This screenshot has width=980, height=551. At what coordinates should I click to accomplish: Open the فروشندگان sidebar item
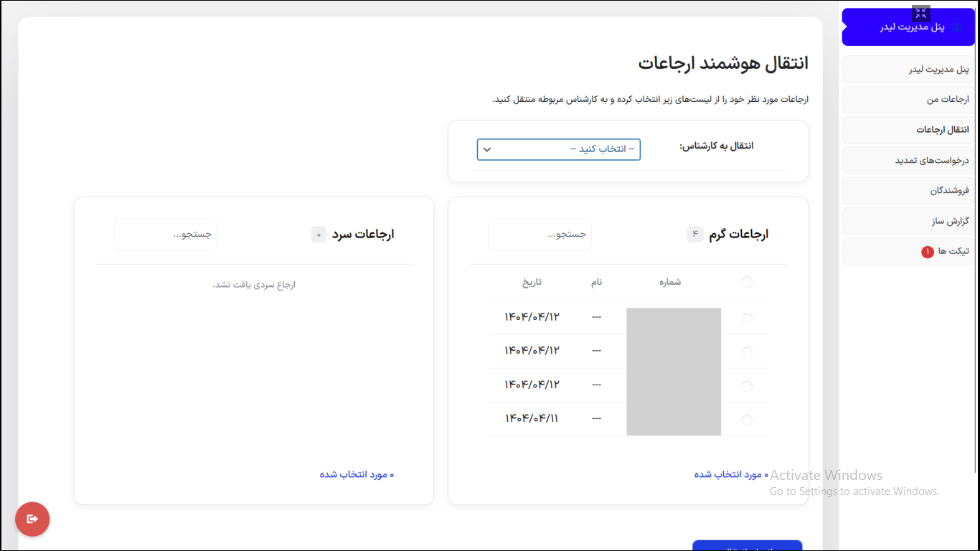[x=908, y=191]
